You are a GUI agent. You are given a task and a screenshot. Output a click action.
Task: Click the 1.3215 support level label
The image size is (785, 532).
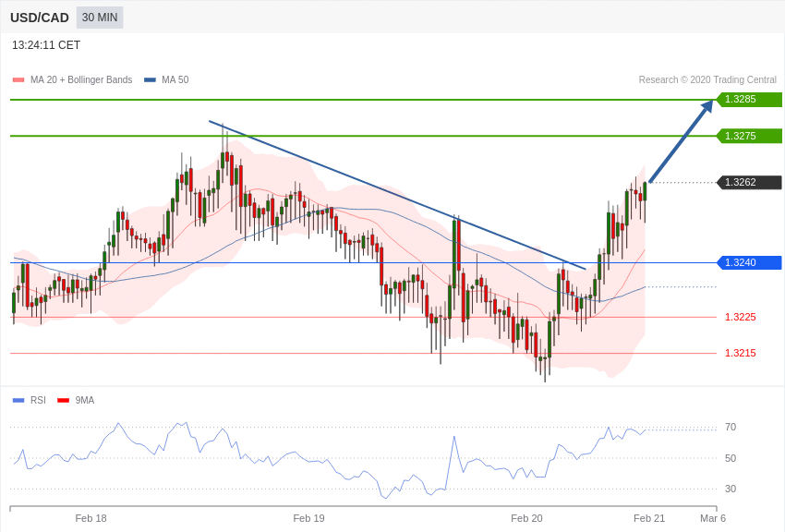[x=741, y=353]
